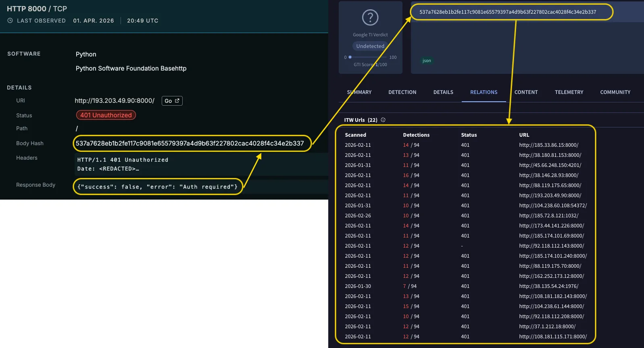644x348 pixels.
Task: Switch to the Detection tab
Action: click(402, 92)
